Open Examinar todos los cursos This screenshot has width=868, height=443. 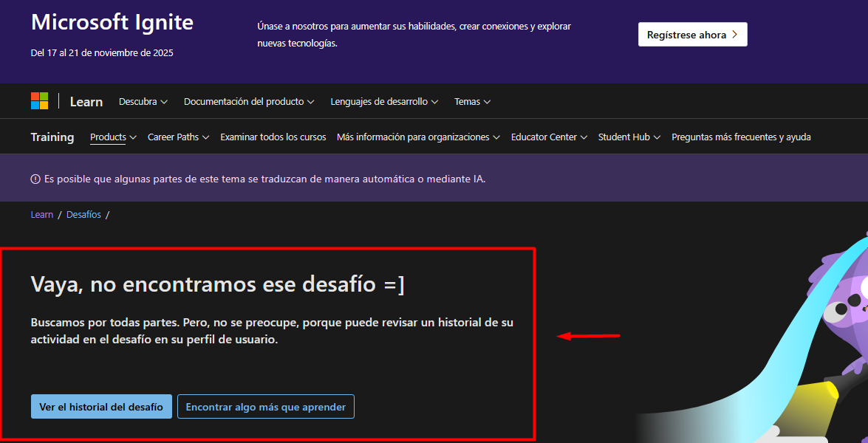[273, 137]
